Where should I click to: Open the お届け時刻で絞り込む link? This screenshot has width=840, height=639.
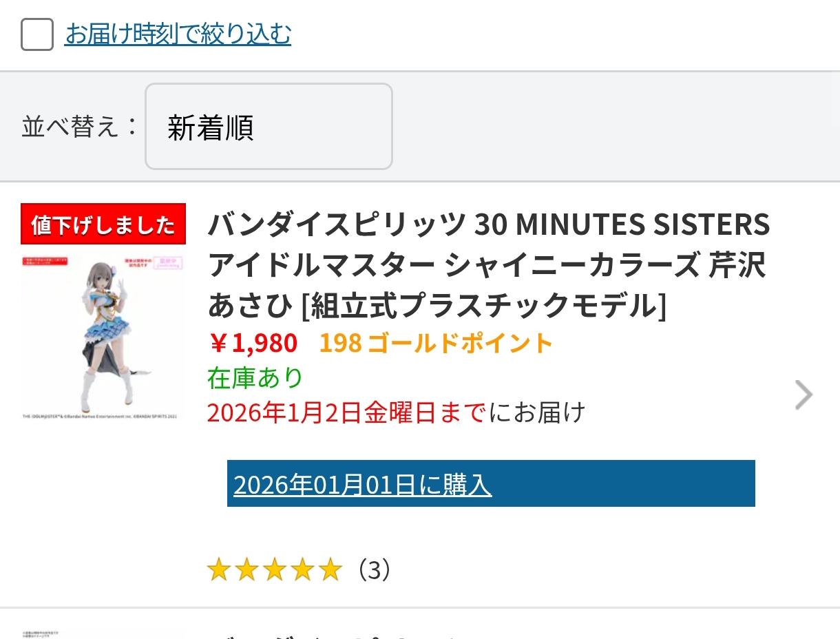tap(178, 34)
